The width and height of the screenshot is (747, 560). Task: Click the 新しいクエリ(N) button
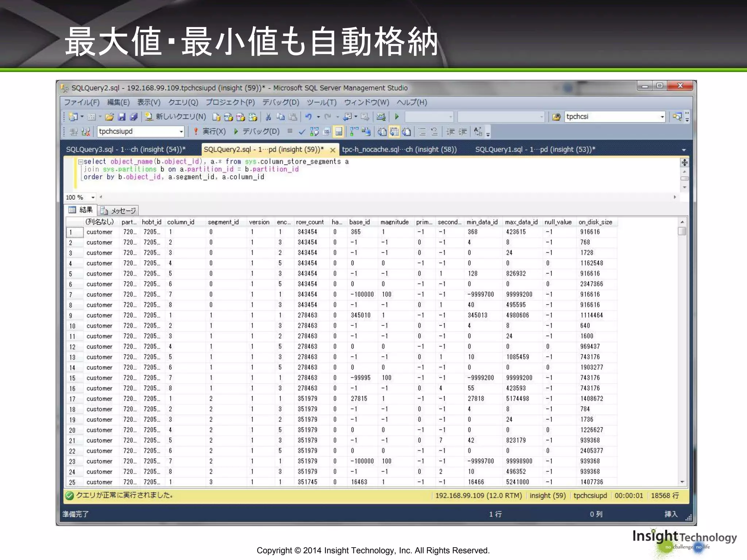click(x=176, y=117)
